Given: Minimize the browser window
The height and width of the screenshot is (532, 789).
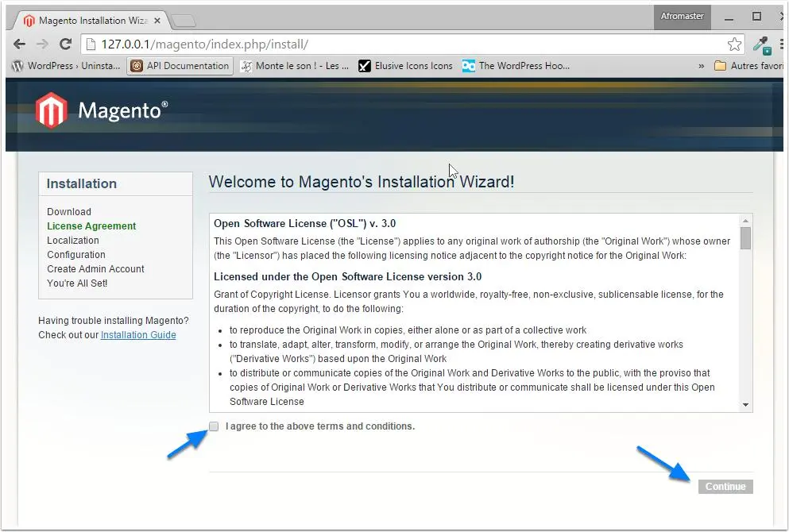Looking at the screenshot, I should click(729, 19).
